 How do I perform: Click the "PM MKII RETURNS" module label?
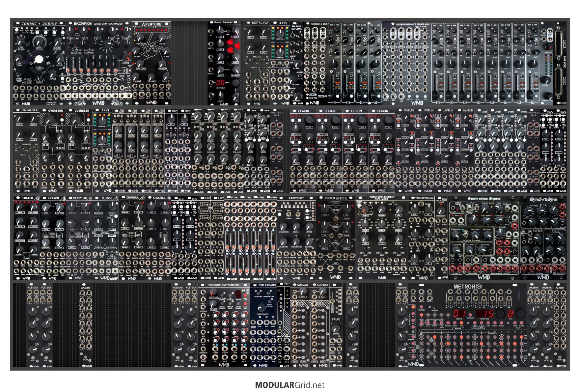(296, 27)
